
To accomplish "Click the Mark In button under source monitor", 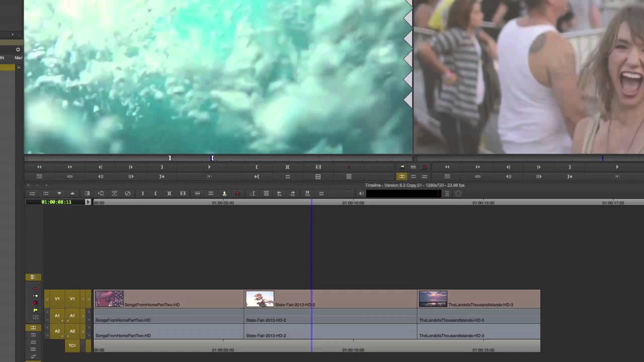I will pyautogui.click(x=257, y=167).
